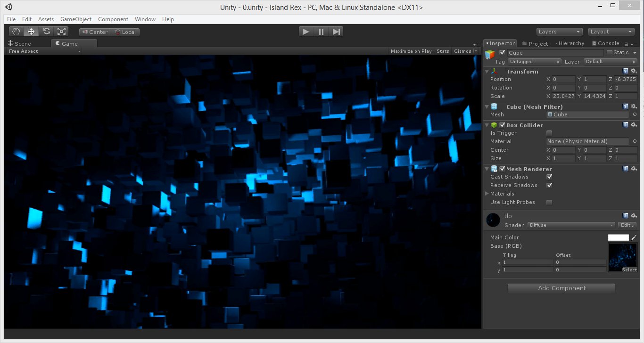Open the Layers dropdown

pyautogui.click(x=560, y=32)
